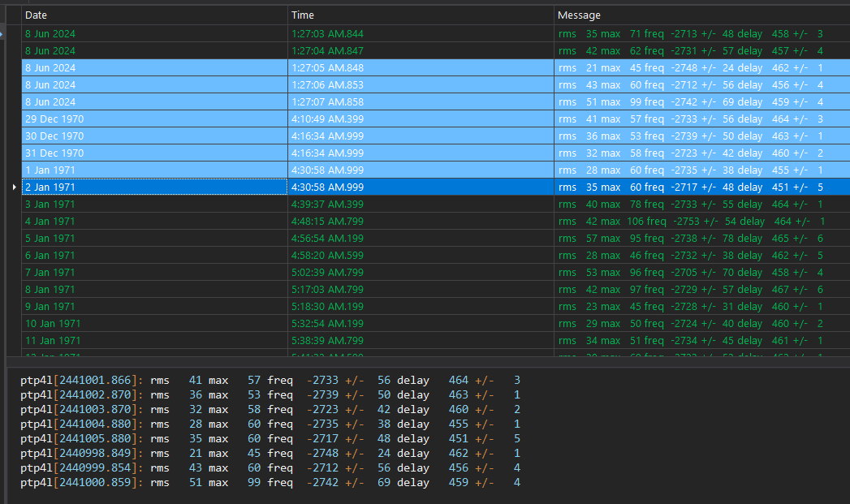The image size is (850, 504).
Task: Select date cell 6 Jan 1971
Action: (x=154, y=256)
